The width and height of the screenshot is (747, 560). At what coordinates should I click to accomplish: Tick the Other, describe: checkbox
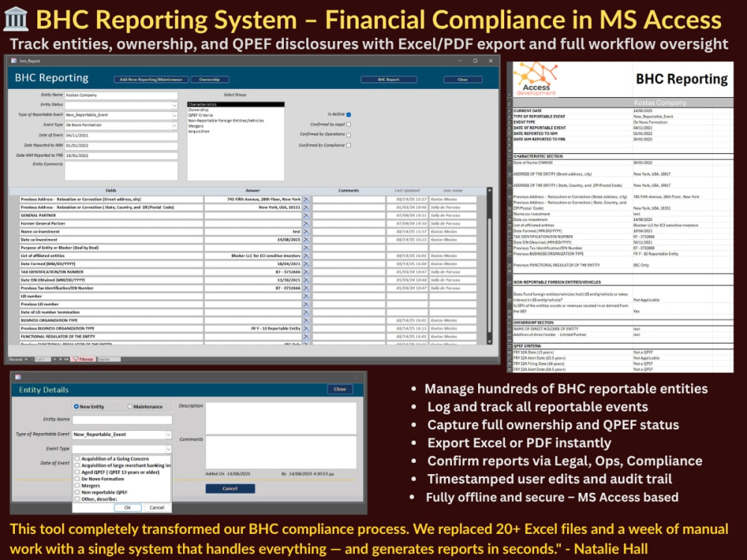click(77, 499)
